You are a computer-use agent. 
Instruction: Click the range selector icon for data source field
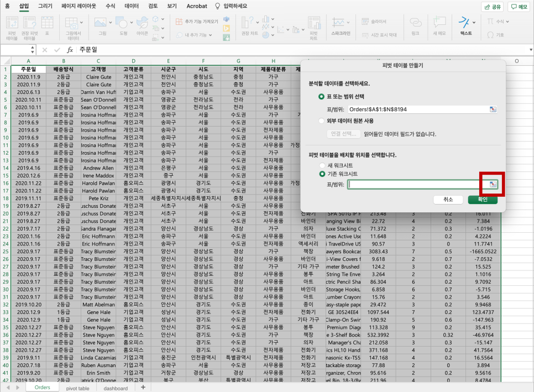493,109
